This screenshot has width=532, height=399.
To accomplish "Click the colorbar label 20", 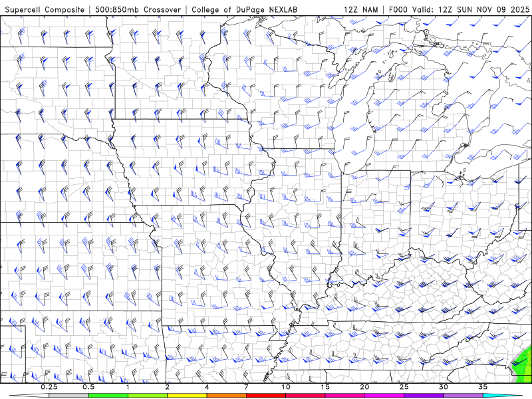I will pos(364,387).
